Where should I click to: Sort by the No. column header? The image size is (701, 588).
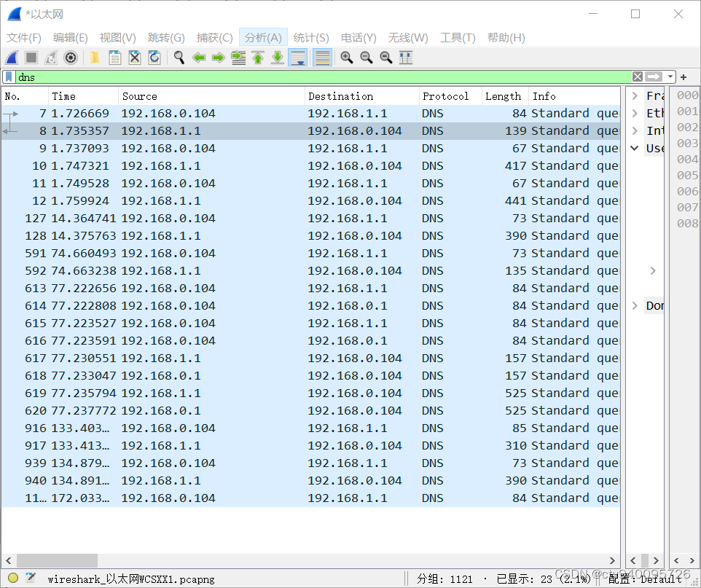click(x=25, y=96)
